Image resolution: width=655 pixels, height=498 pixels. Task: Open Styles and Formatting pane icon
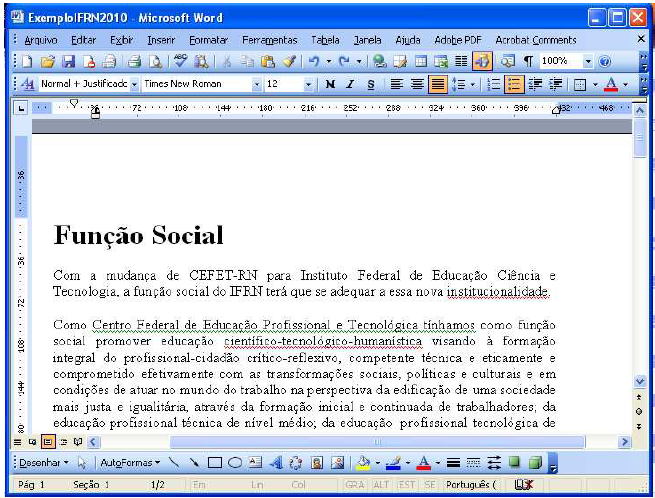28,84
